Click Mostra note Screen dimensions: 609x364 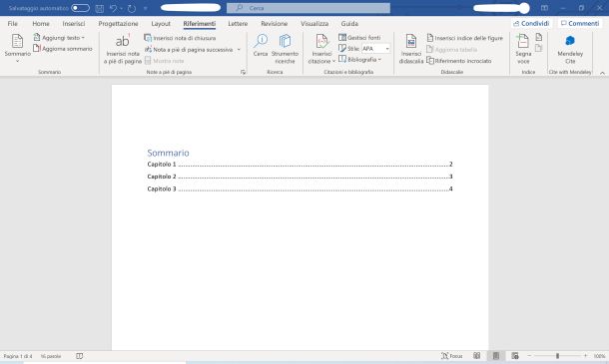(164, 61)
